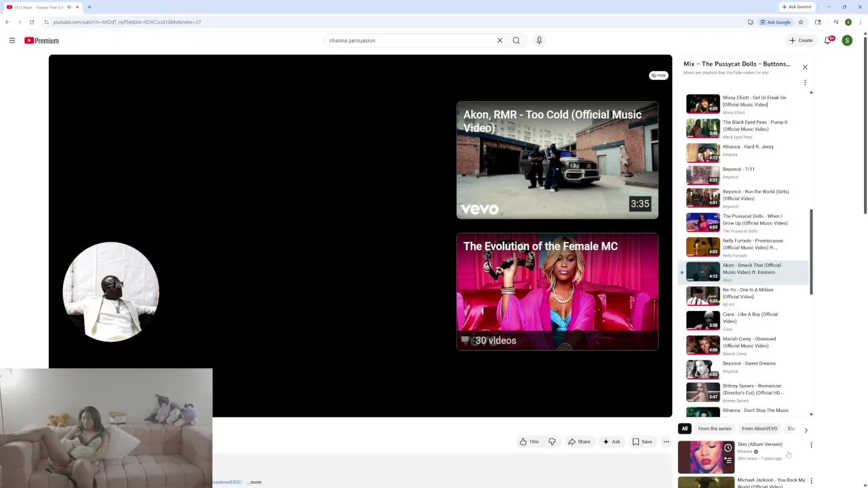Viewport: 868px width, 488px height.
Task: Save the video to a playlist
Action: (x=642, y=442)
